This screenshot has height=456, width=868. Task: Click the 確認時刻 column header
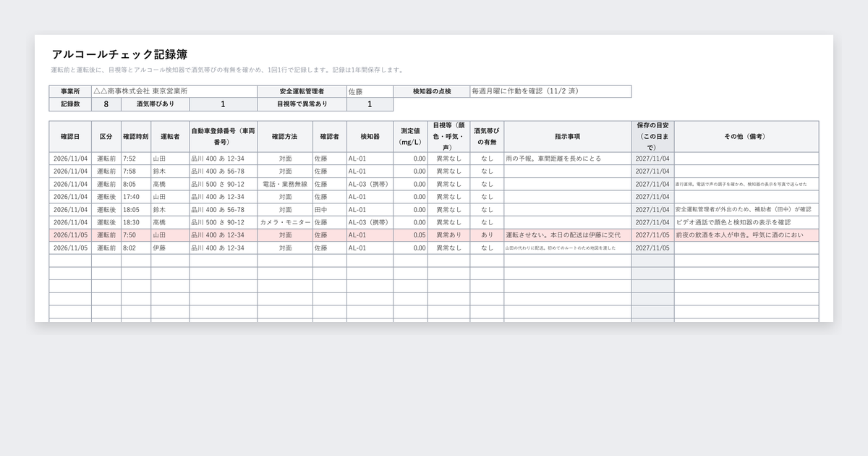point(136,137)
